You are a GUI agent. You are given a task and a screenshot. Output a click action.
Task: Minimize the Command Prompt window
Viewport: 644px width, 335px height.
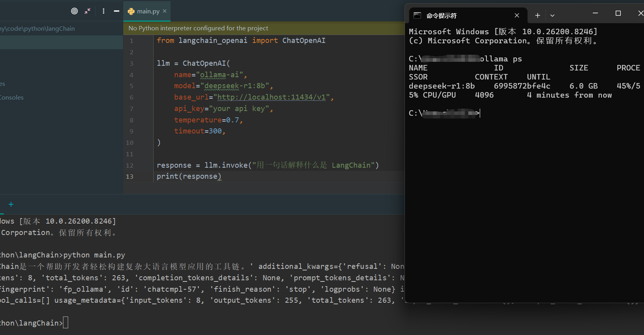pyautogui.click(x=596, y=13)
